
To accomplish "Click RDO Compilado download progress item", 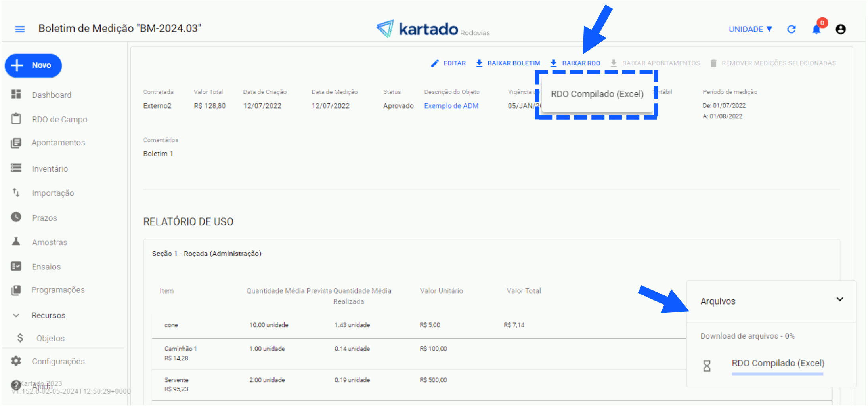I will pyautogui.click(x=778, y=363).
